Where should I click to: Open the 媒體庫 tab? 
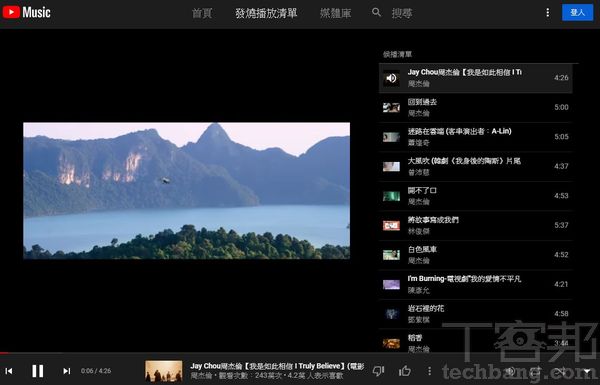[x=336, y=13]
